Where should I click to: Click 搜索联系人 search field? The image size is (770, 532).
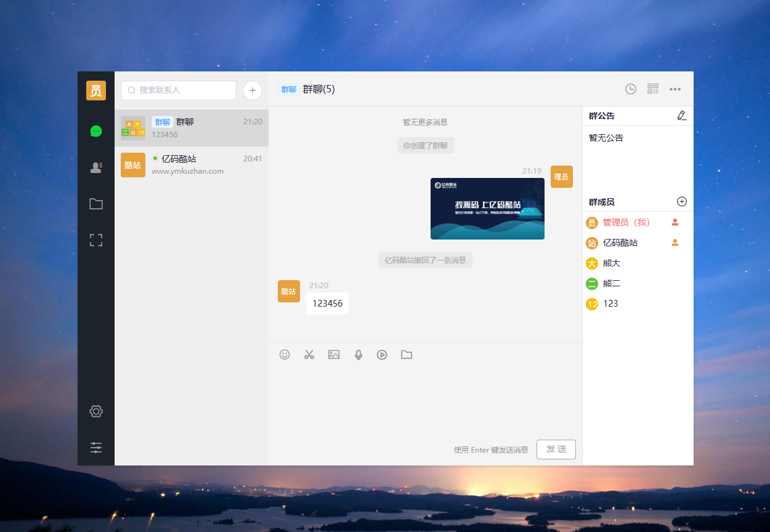[x=179, y=90]
